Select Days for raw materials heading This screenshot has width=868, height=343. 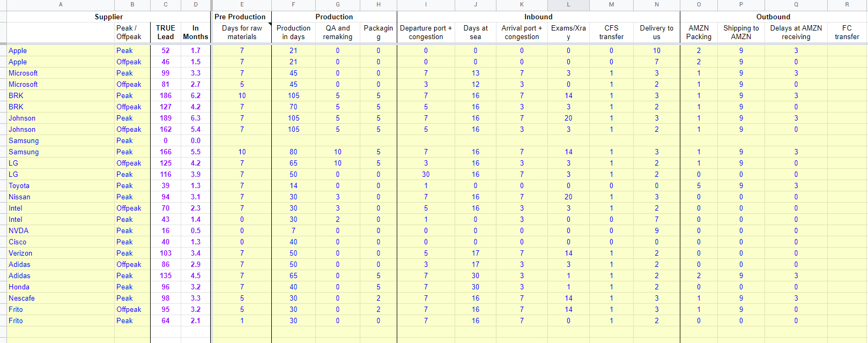(242, 32)
